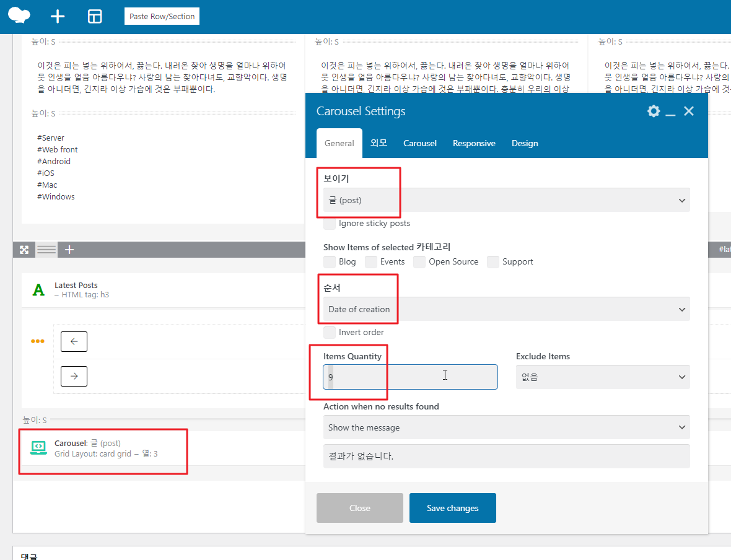Open Carousel Settings gear icon
This screenshot has height=560, width=731.
654,111
